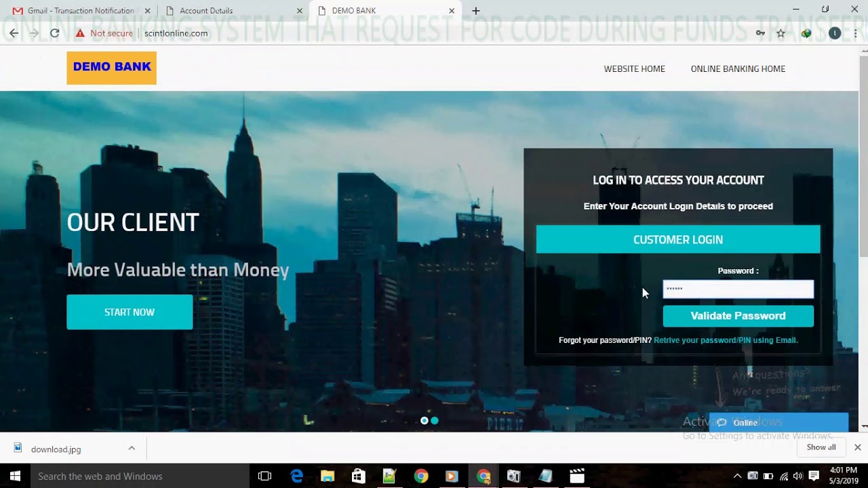The image size is (868, 488).
Task: Click the battery status tray icon
Action: (x=768, y=476)
